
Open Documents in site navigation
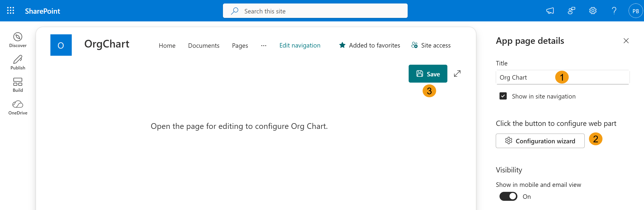[204, 45]
